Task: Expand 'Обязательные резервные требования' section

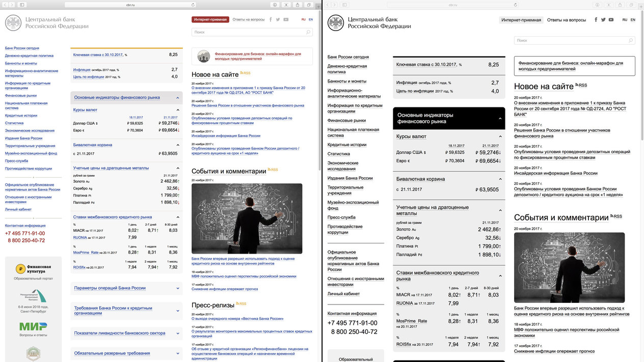Action: [178, 353]
